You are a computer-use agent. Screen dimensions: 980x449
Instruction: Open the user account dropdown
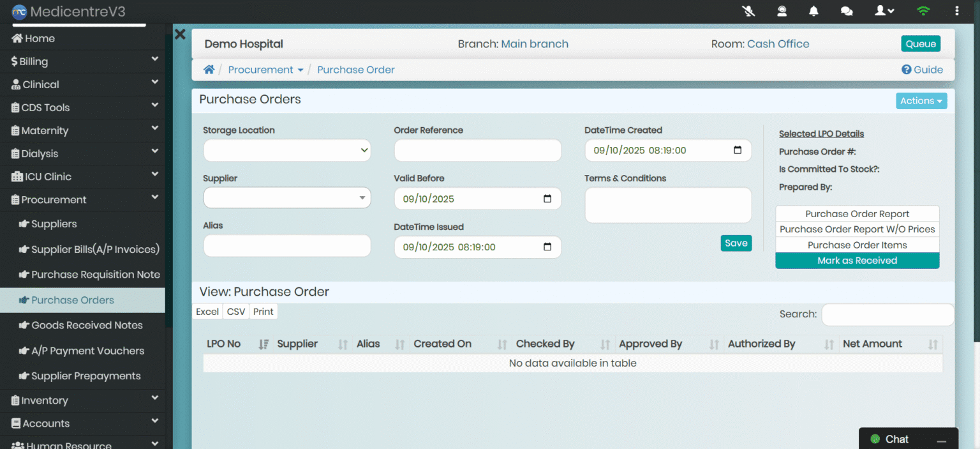pyautogui.click(x=884, y=11)
